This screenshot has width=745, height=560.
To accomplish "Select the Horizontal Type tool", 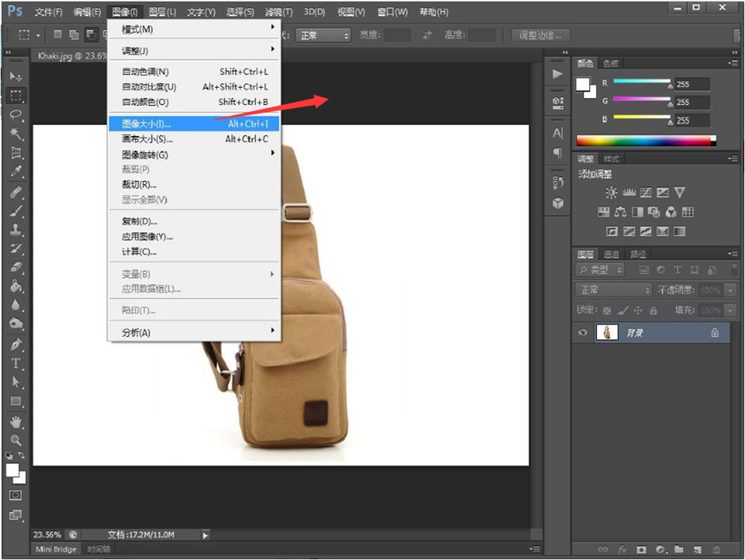I will pyautogui.click(x=16, y=363).
